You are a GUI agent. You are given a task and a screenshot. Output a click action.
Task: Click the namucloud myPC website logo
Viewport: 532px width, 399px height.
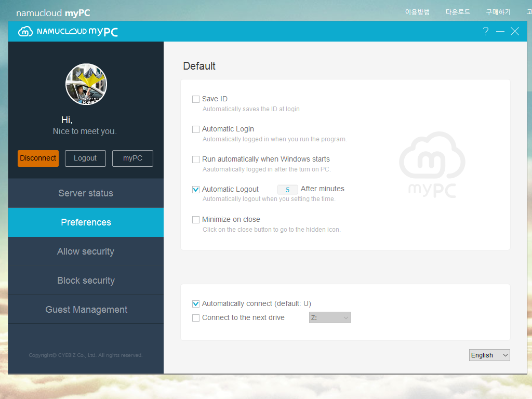[x=54, y=13]
